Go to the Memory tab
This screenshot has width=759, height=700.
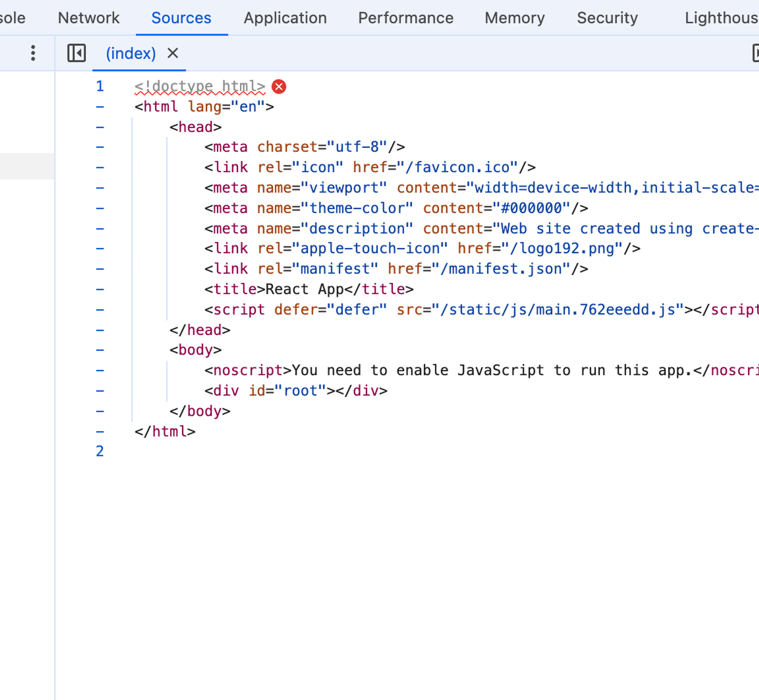coord(515,18)
